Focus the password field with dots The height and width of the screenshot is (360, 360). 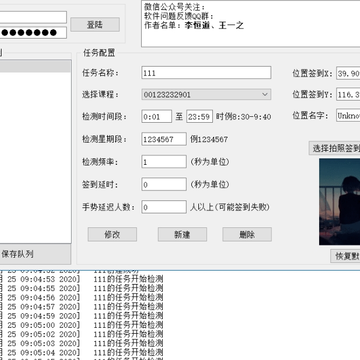(33, 33)
